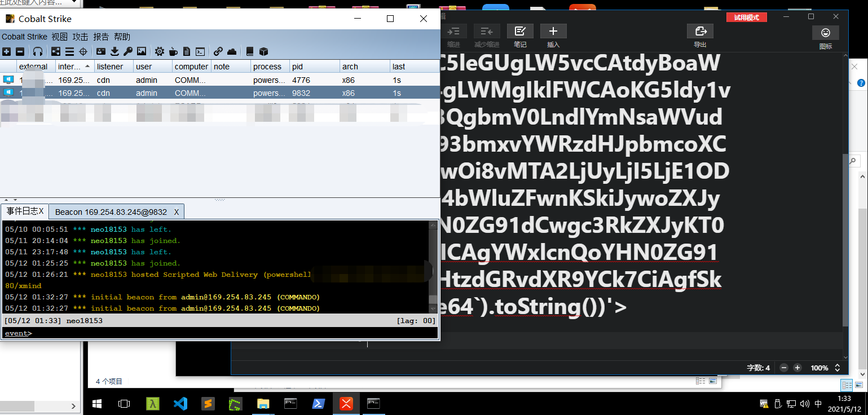868x415 pixels.
Task: Click the zoom out minus button in XMind
Action: (784, 368)
